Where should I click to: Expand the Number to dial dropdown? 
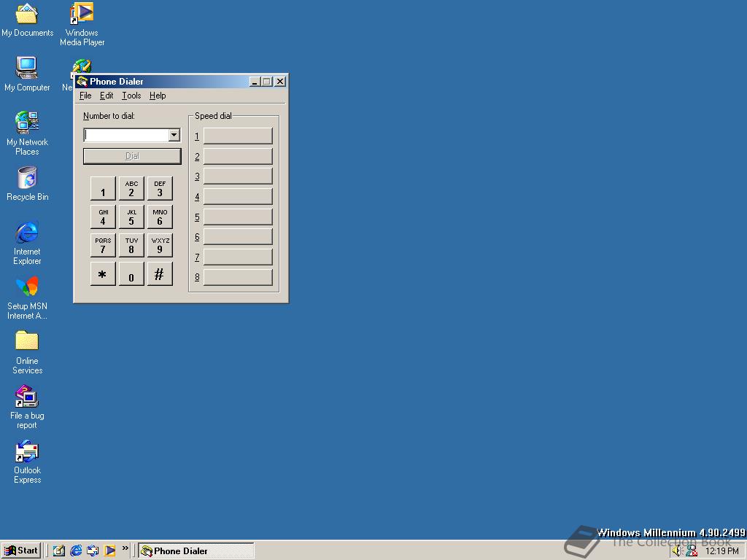point(174,135)
